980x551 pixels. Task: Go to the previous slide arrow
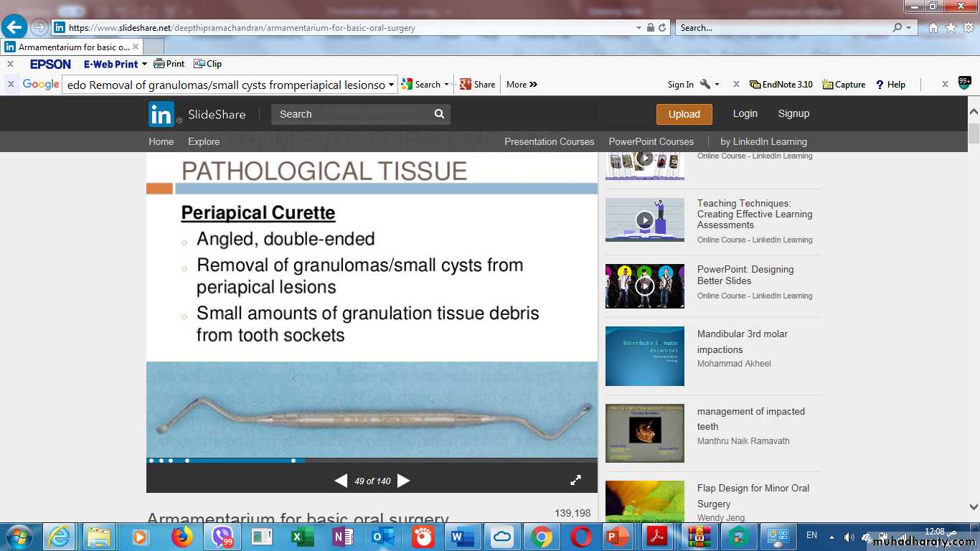click(341, 481)
